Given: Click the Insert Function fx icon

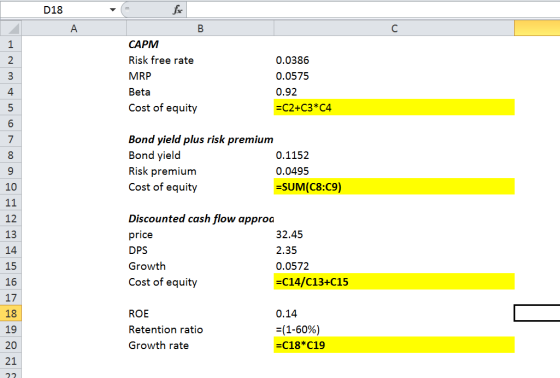Looking at the screenshot, I should [178, 10].
